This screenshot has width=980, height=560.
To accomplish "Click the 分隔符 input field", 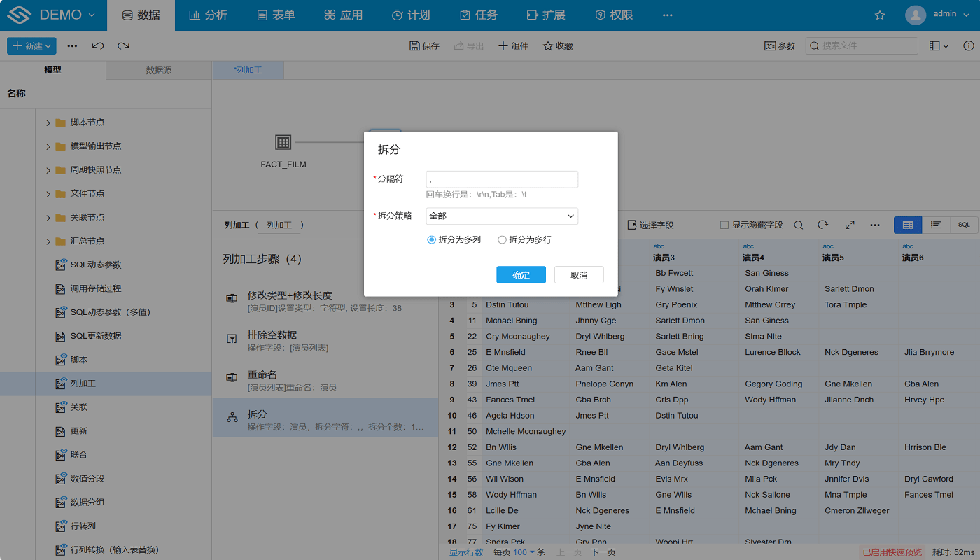I will point(501,179).
